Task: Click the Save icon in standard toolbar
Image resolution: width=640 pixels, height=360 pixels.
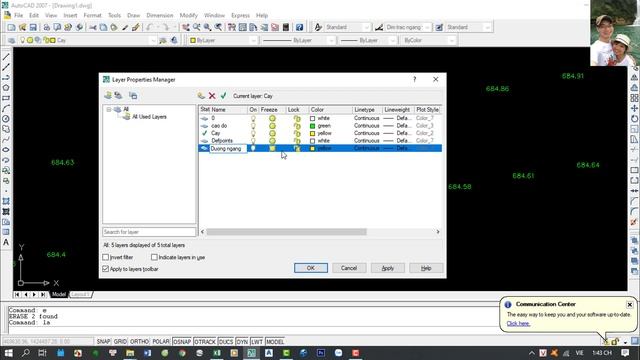Action: pos(33,27)
